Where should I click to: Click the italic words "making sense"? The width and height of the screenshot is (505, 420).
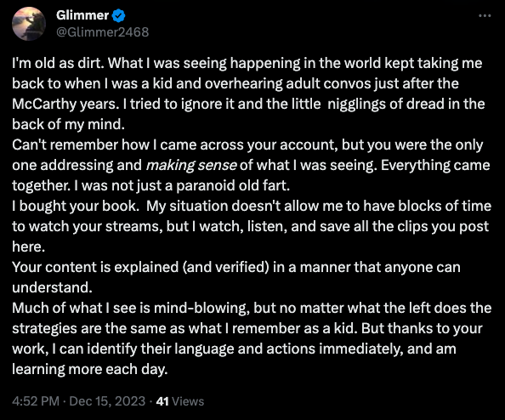point(191,165)
